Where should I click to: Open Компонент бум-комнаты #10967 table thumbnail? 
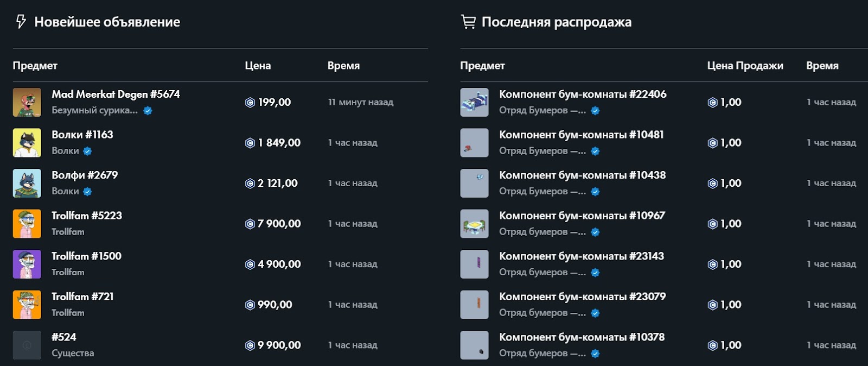tap(474, 224)
